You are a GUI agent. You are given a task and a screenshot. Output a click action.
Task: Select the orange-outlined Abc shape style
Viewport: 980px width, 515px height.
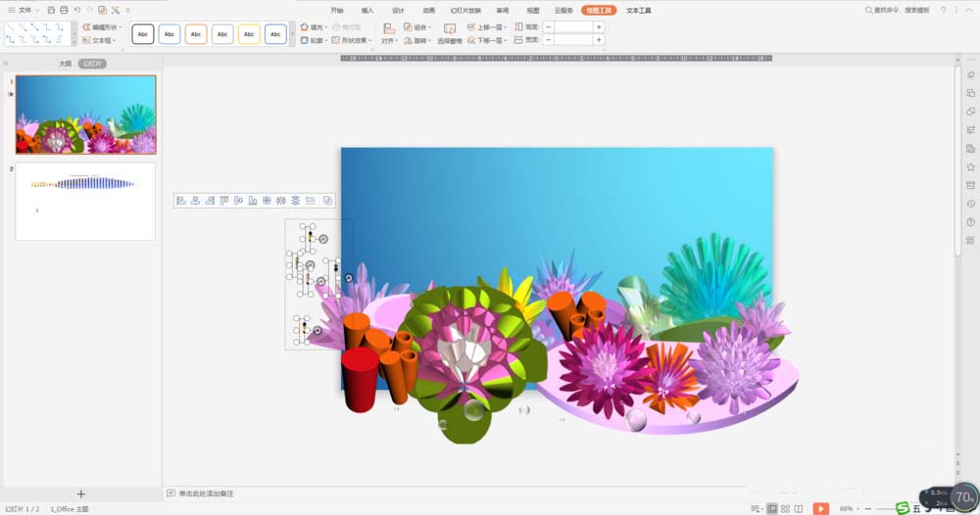coord(196,34)
